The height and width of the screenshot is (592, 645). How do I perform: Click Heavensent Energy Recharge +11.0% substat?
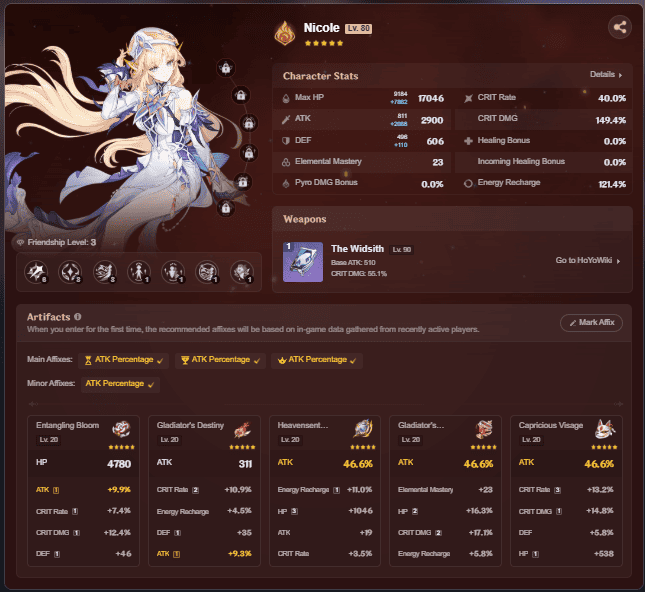[x=325, y=490]
